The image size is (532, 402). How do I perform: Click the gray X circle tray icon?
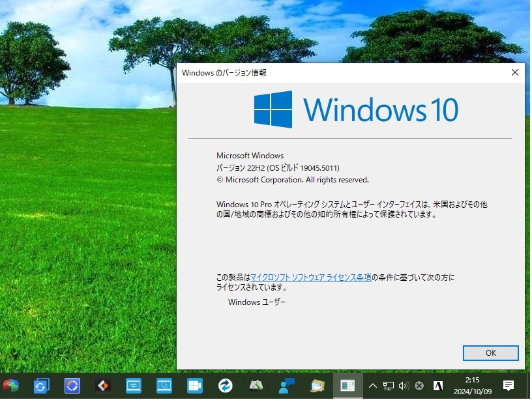(x=419, y=386)
